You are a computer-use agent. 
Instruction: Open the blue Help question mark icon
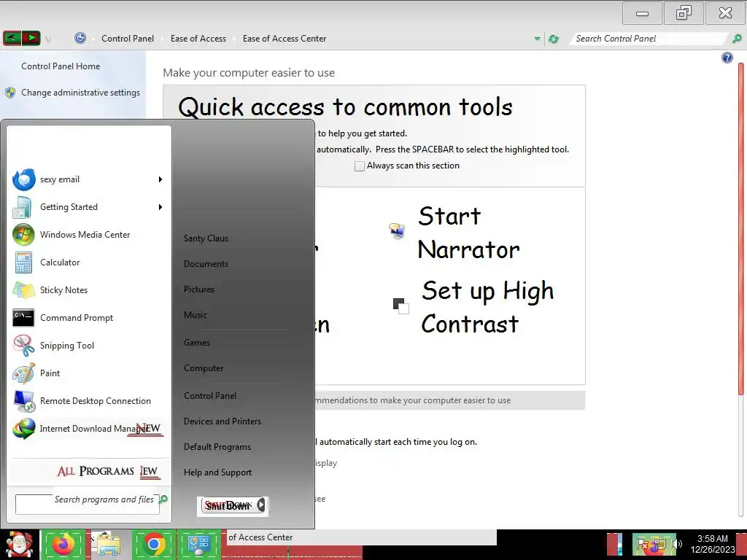[x=727, y=58]
